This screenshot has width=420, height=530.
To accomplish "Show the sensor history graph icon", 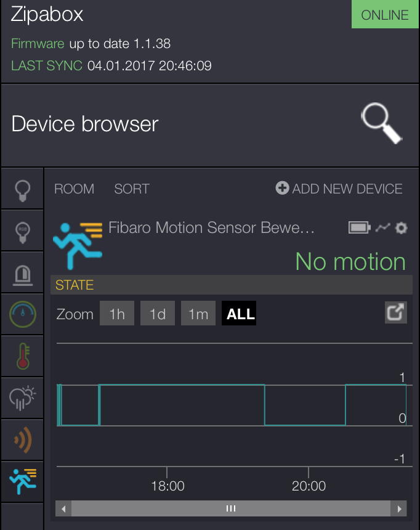I will (383, 228).
